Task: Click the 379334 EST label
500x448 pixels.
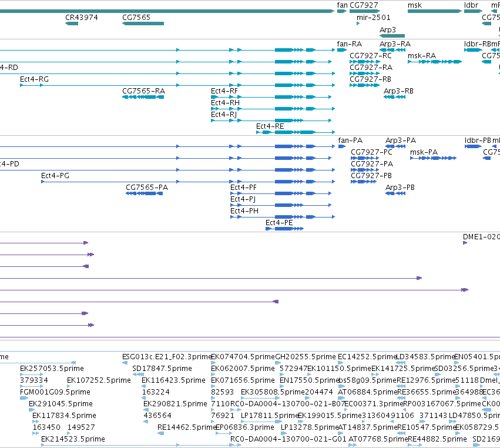Action: pos(34,380)
